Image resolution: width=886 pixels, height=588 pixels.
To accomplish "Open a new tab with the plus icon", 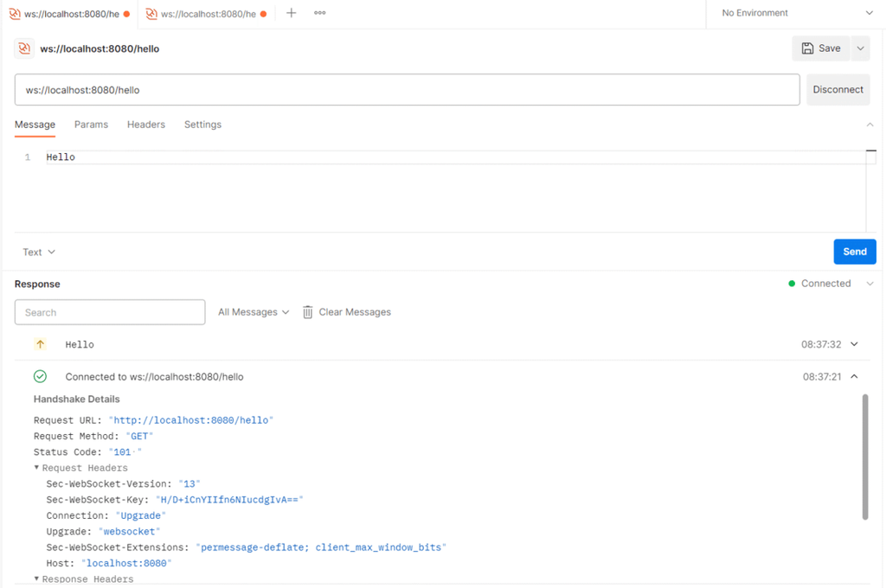I will click(291, 13).
